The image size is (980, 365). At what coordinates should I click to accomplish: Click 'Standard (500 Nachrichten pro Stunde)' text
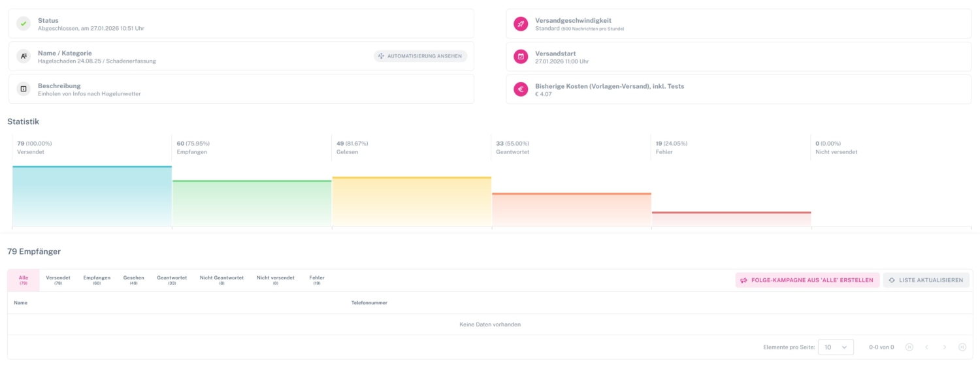tap(580, 28)
